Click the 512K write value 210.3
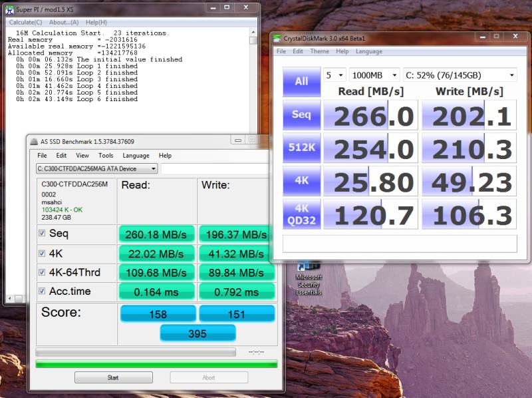Image resolution: width=532 pixels, height=398 pixels. pos(469,148)
